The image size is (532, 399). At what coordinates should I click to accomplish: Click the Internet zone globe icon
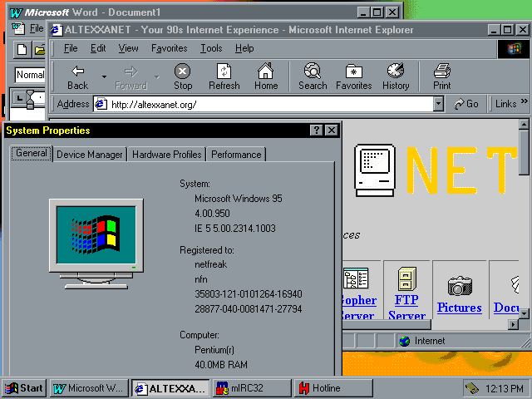(x=405, y=341)
